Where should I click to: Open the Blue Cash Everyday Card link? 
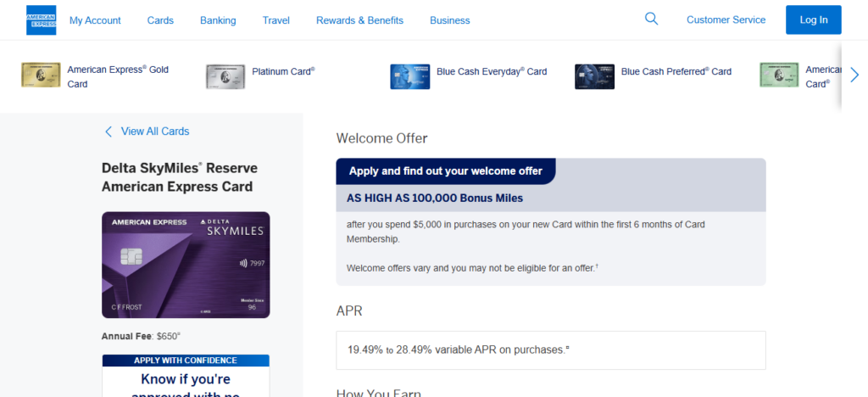click(x=492, y=71)
